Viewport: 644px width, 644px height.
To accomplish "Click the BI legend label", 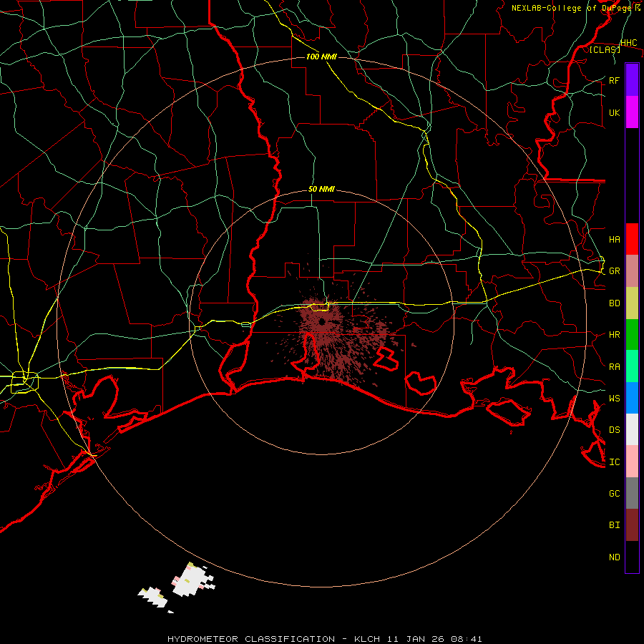I will [614, 525].
